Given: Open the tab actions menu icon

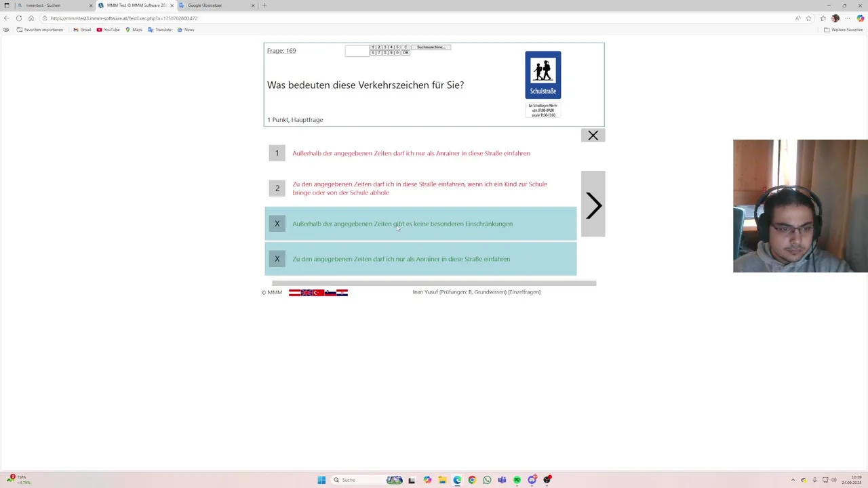Looking at the screenshot, I should coord(7,5).
